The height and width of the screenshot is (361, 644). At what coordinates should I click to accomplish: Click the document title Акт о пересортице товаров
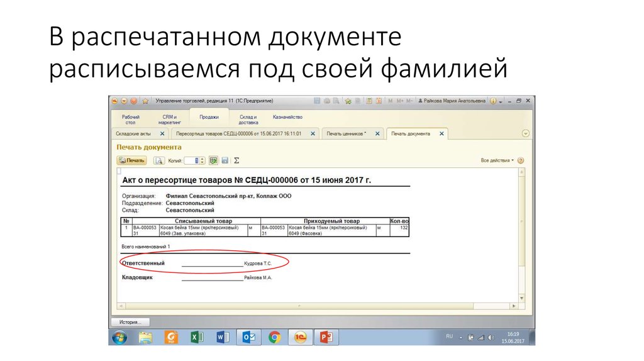pos(247,180)
